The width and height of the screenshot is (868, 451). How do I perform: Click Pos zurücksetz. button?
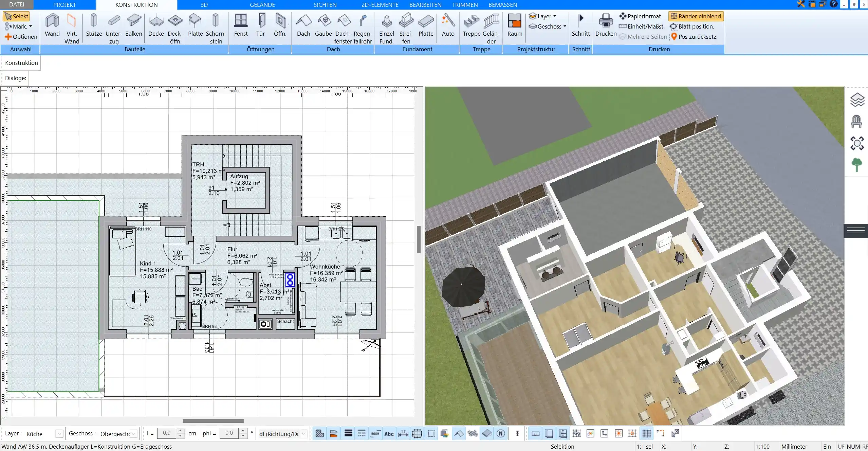694,37
